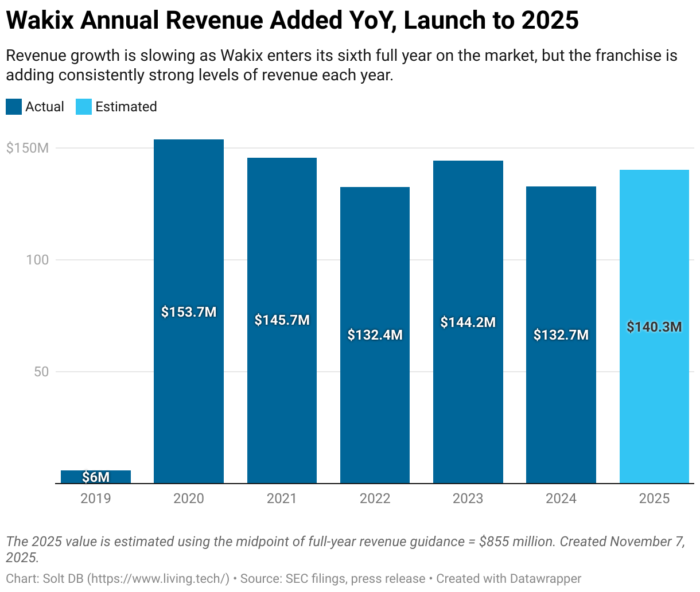Click the subtitle about slowing revenue growth

(x=341, y=65)
